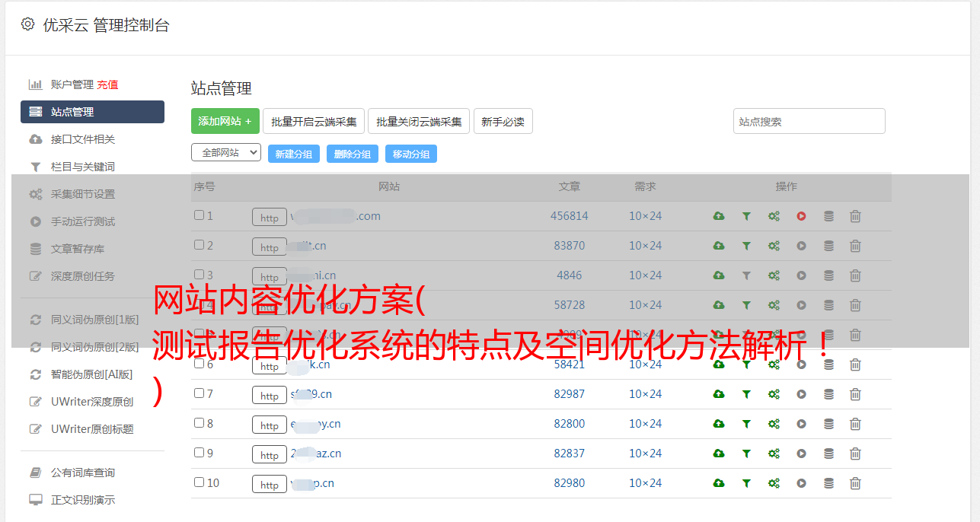Click 批量关闭云端采集 button
This screenshot has height=522, width=980.
point(419,121)
